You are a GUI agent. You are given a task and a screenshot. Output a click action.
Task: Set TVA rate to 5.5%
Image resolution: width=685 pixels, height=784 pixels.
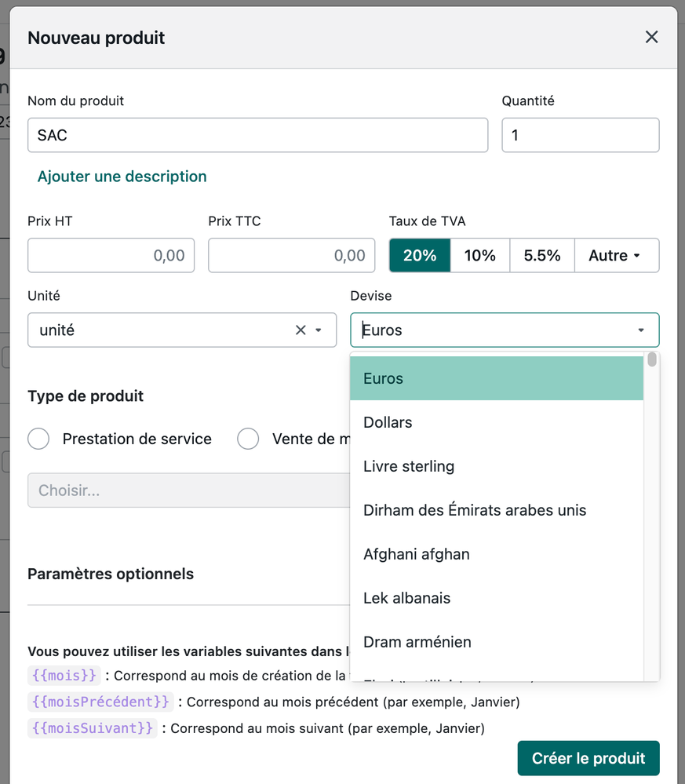click(x=542, y=256)
